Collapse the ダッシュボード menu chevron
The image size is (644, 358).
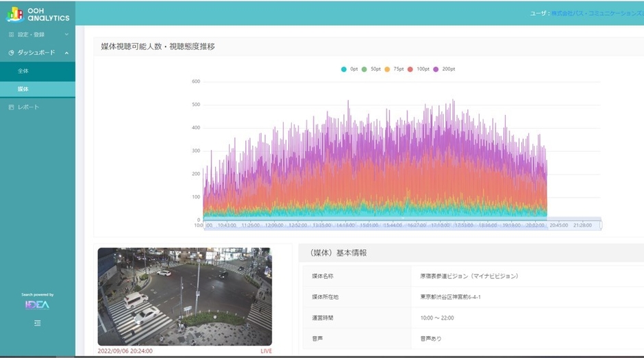(66, 53)
